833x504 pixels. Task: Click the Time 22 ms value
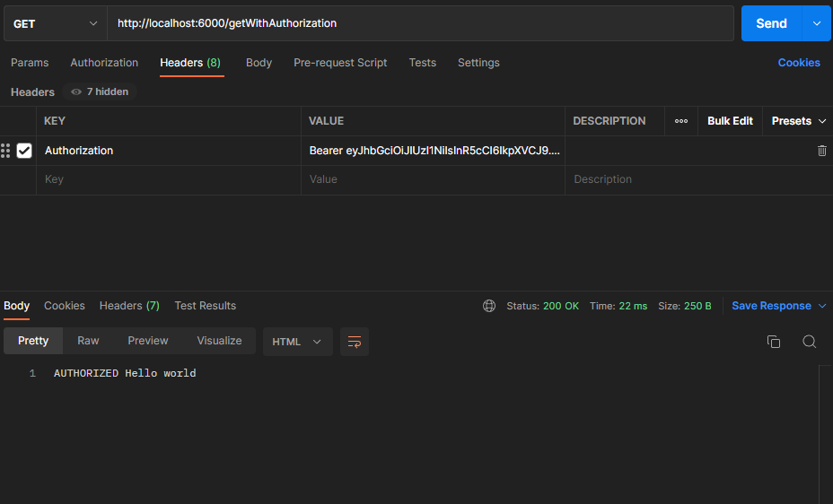(x=633, y=306)
